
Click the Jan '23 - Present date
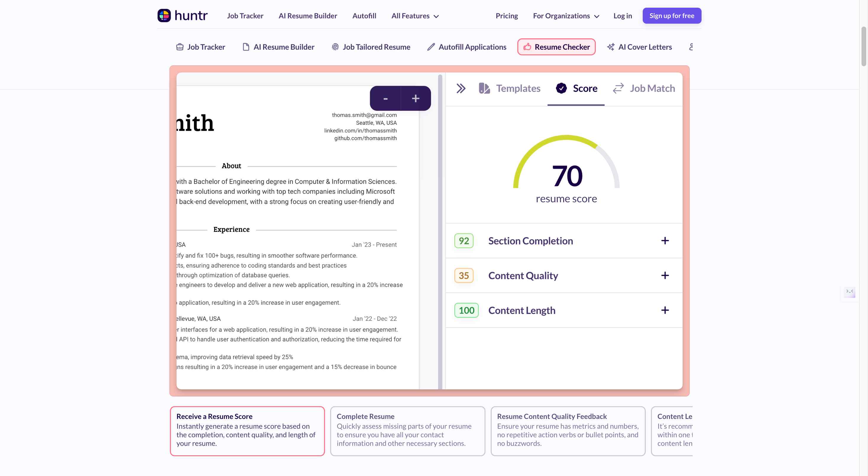374,245
